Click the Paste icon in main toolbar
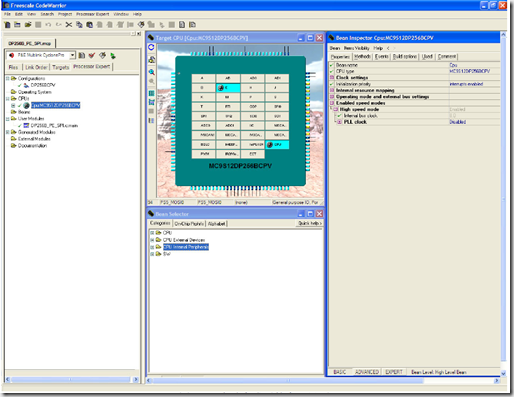This screenshot has width=514, height=397. pos(89,25)
